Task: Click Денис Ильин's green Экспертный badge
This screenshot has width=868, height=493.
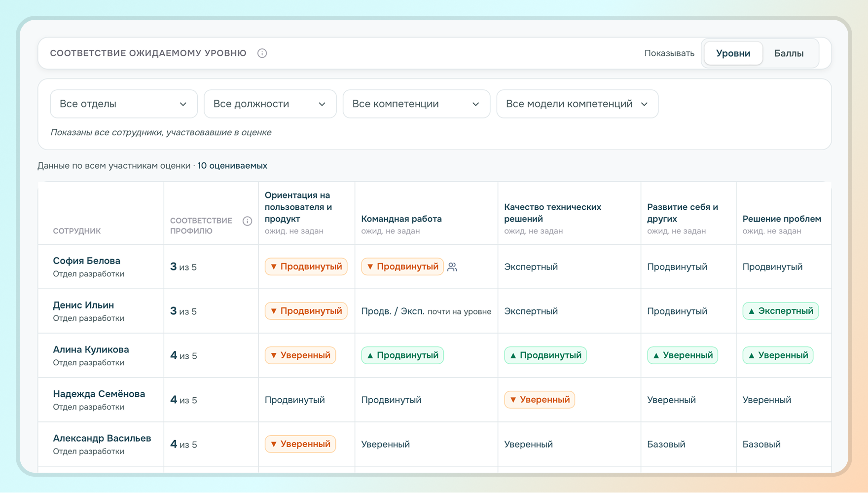Action: (781, 311)
